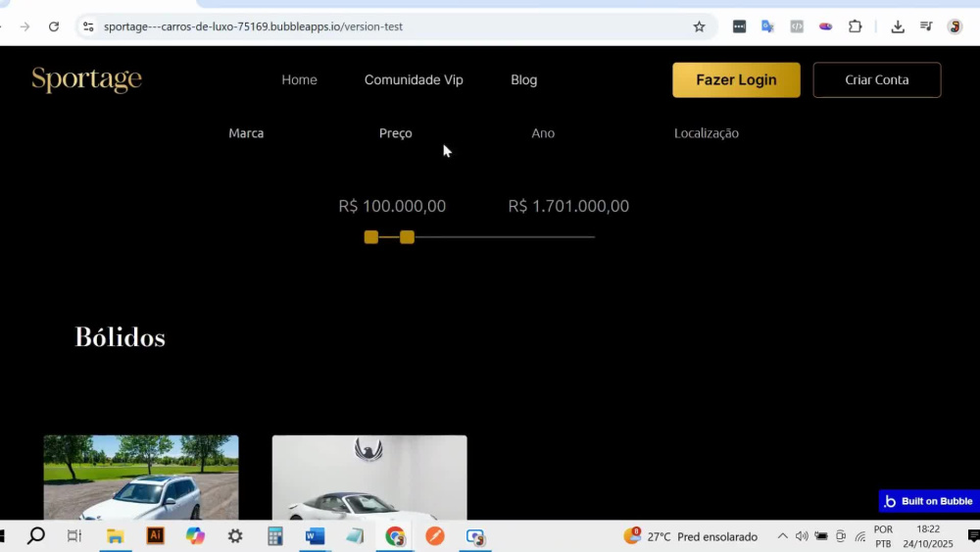Go to the Home menu item
Image resolution: width=980 pixels, height=552 pixels.
299,79
